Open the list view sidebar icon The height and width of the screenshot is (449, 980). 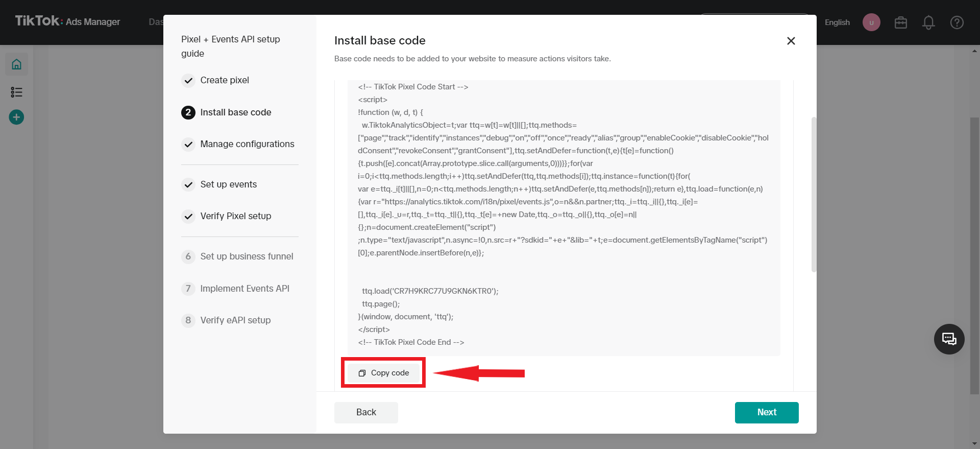tap(16, 92)
